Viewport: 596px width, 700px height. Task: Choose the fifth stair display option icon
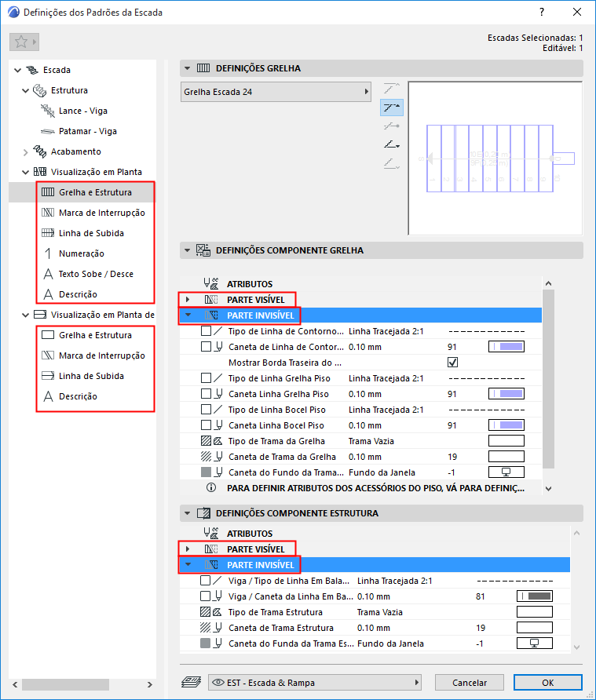click(391, 164)
